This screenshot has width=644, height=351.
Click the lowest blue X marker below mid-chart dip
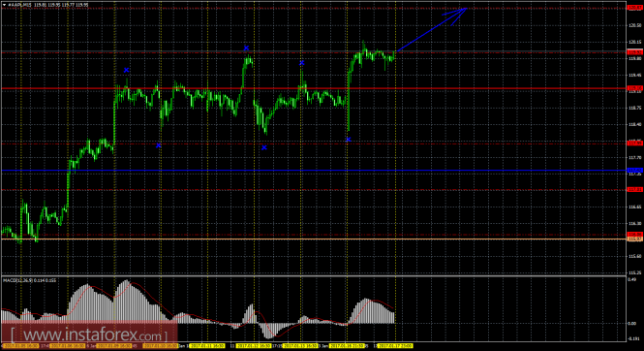[264, 147]
